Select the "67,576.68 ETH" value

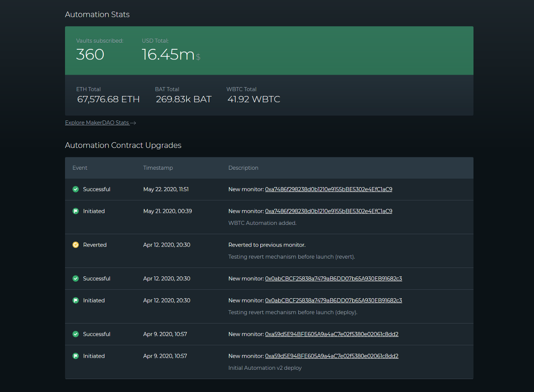109,100
